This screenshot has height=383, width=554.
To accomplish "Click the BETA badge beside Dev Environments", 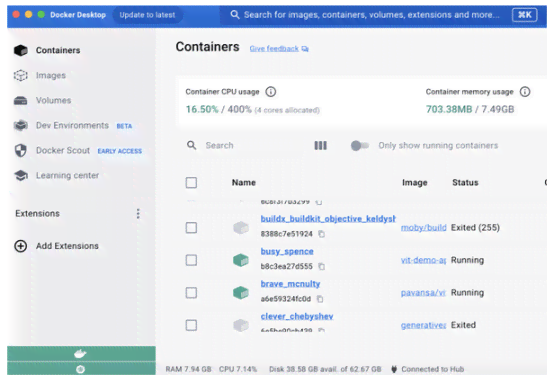I will [x=124, y=126].
